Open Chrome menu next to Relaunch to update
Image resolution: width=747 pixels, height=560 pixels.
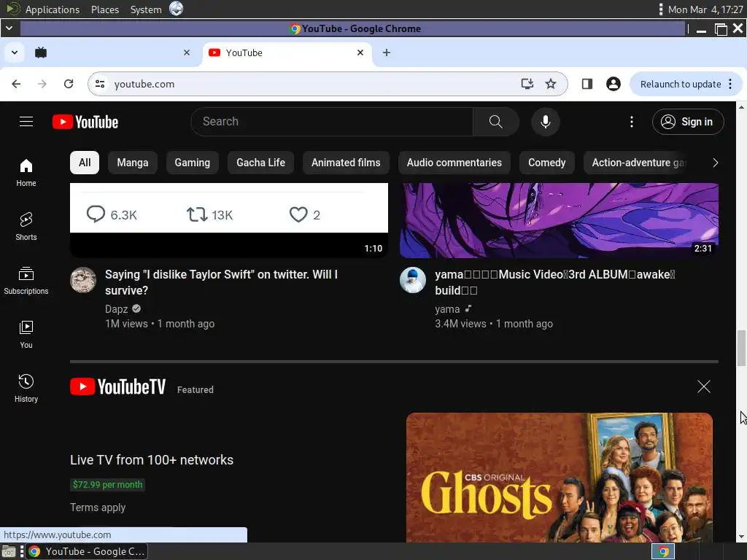[730, 84]
